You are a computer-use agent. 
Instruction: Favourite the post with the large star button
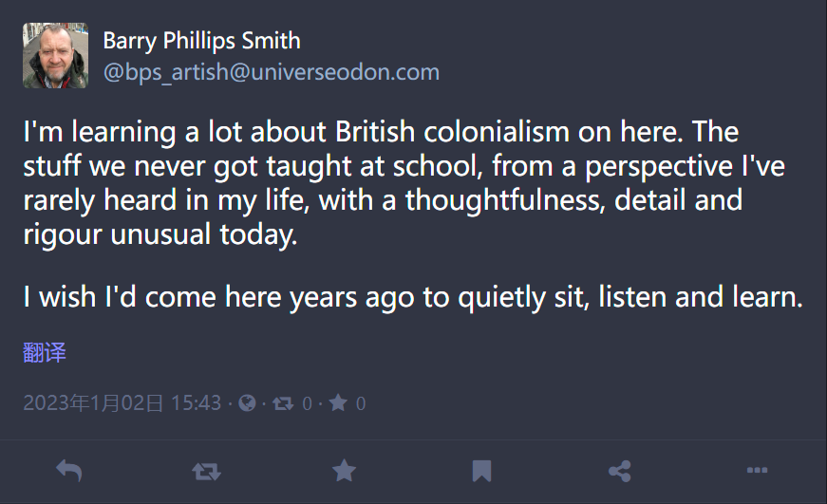pyautogui.click(x=344, y=470)
